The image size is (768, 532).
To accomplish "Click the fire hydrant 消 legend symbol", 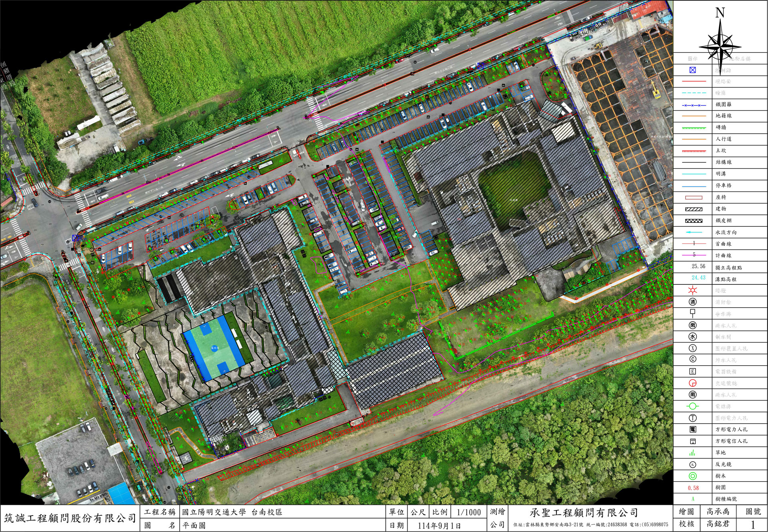I will pos(693,302).
